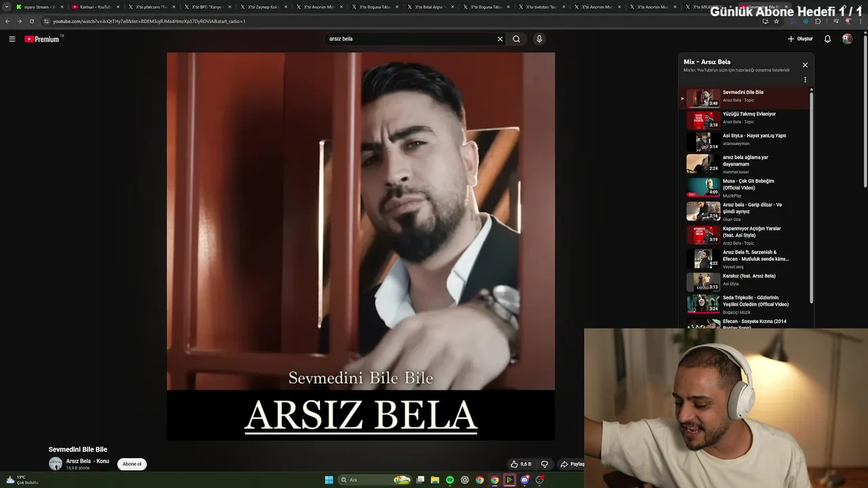Play Arsız bela - Garip dilzar track

tap(745, 211)
